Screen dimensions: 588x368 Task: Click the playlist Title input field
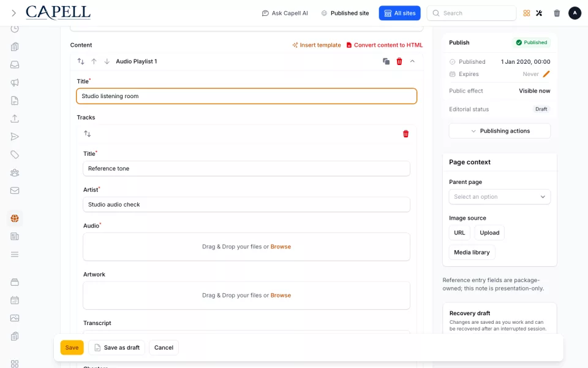tap(246, 96)
